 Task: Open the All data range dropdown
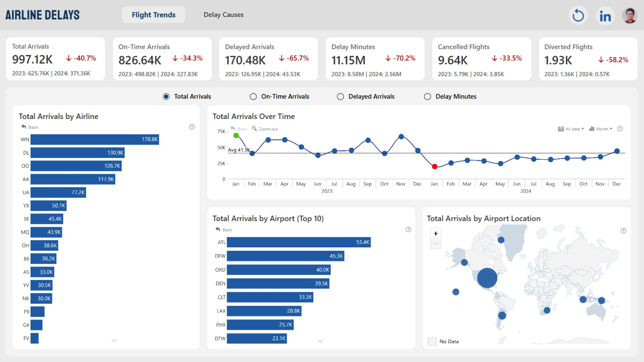(x=571, y=129)
